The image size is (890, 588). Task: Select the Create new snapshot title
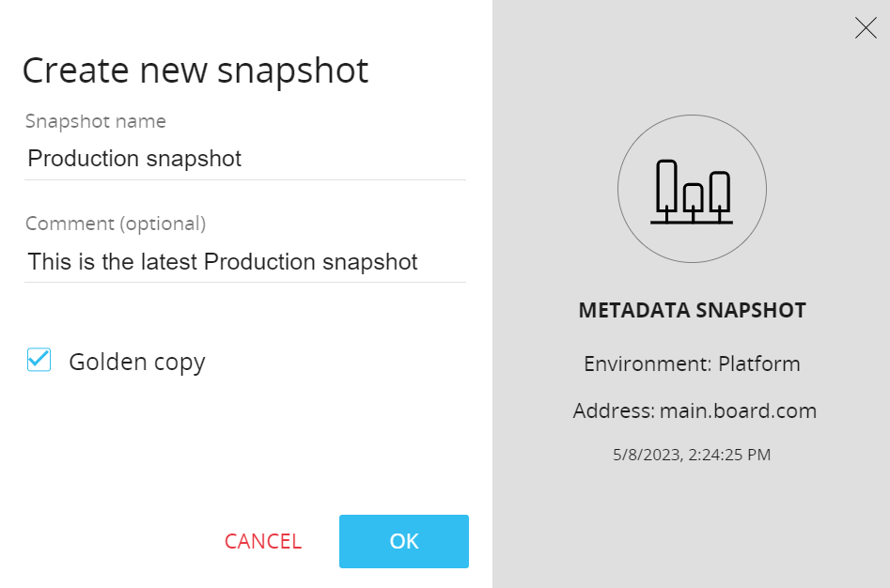pyautogui.click(x=195, y=70)
